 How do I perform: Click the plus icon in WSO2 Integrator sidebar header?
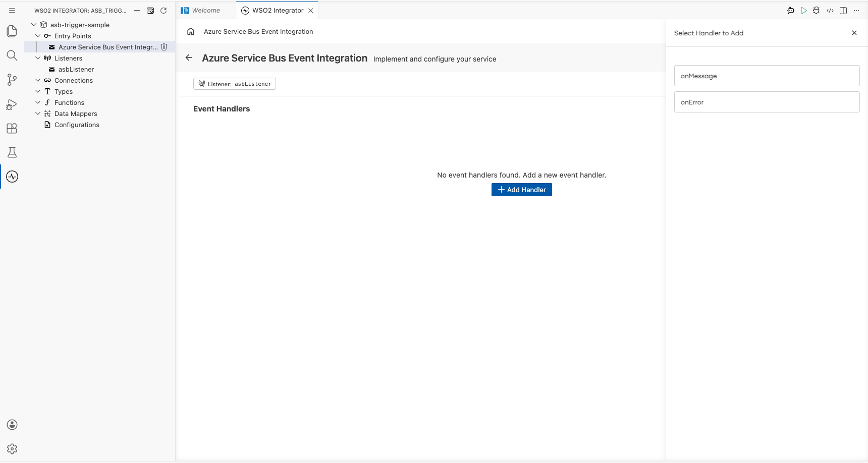(x=137, y=10)
